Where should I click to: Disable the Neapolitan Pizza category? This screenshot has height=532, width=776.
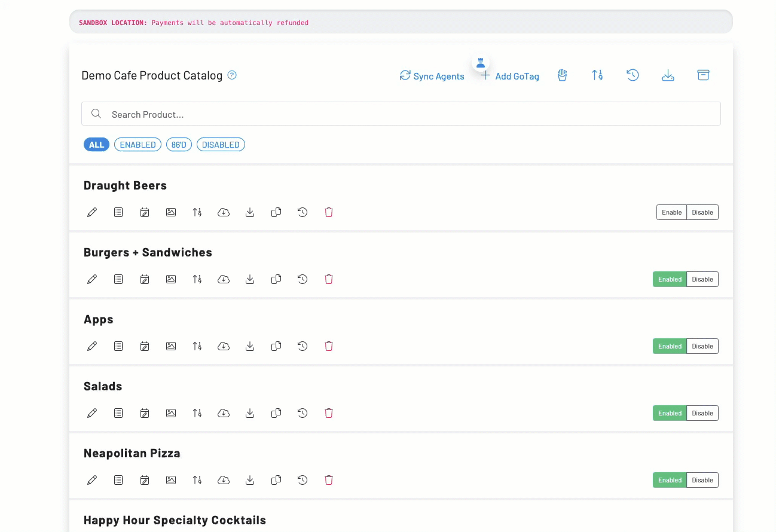pyautogui.click(x=702, y=480)
